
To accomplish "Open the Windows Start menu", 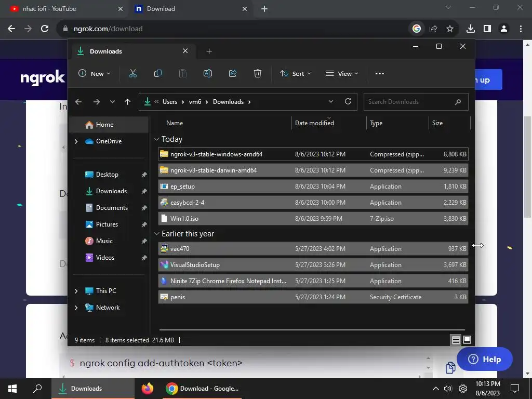I will 12,389.
